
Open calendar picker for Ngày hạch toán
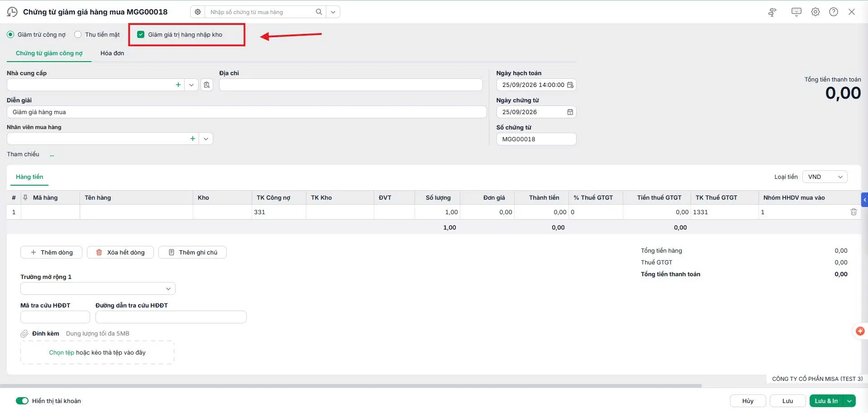click(570, 85)
